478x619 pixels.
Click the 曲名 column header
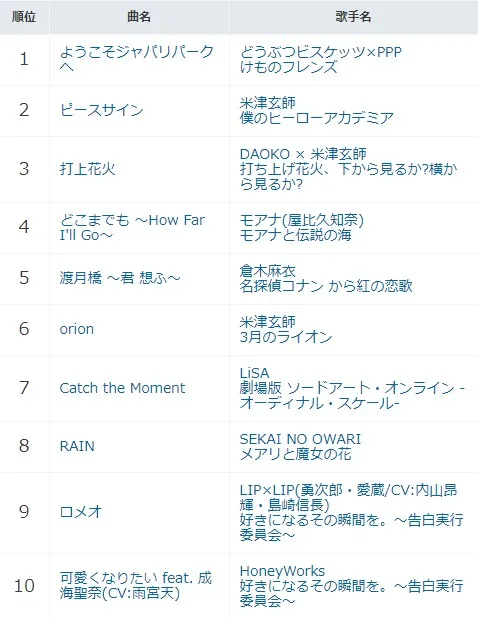coord(139,17)
